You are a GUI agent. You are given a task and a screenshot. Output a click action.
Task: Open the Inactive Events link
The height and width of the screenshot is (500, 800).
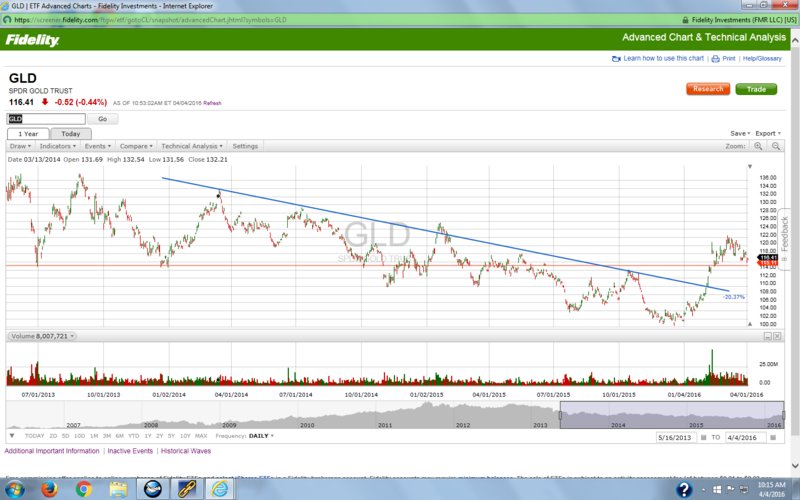point(130,451)
